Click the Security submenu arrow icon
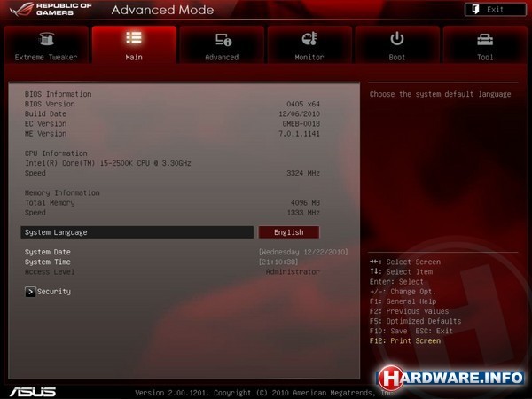The image size is (532, 399). 30,291
